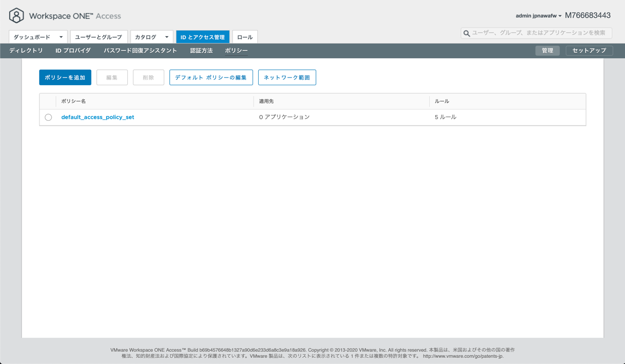Switch to the 管理 view button
The height and width of the screenshot is (364, 625).
[547, 51]
